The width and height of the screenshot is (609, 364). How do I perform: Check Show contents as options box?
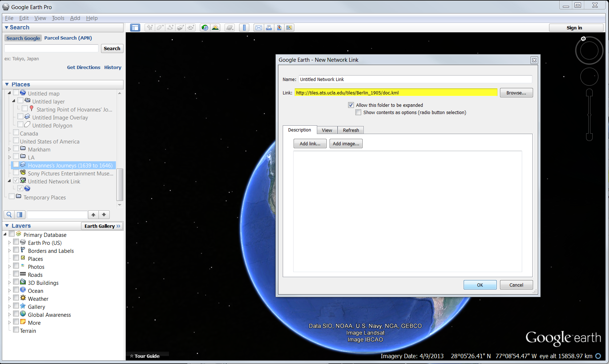coord(358,112)
